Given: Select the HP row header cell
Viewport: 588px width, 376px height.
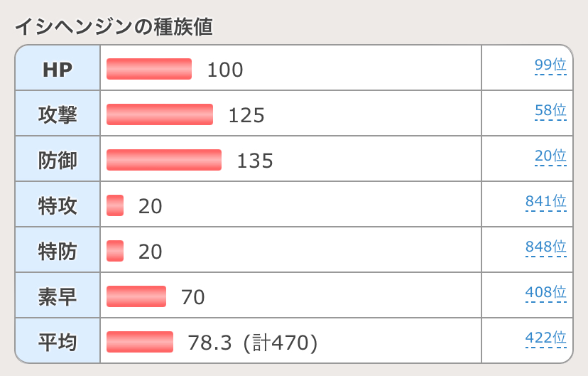Looking at the screenshot, I should pyautogui.click(x=58, y=69).
